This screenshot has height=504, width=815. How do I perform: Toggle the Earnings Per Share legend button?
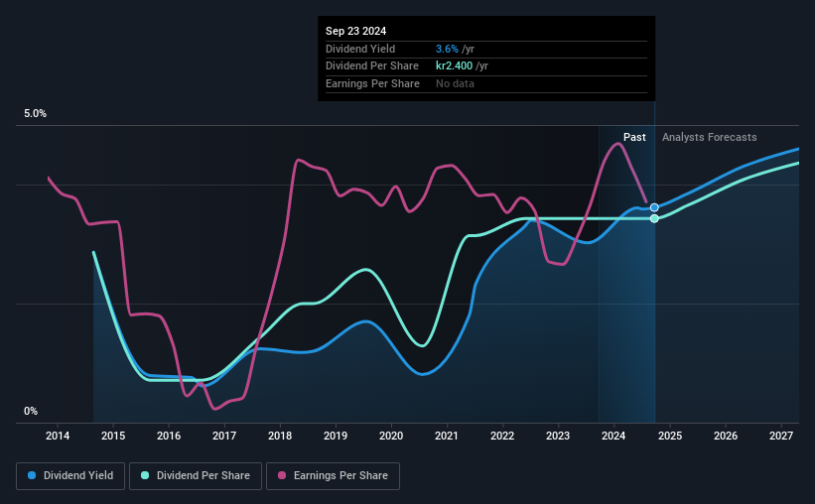coord(334,476)
